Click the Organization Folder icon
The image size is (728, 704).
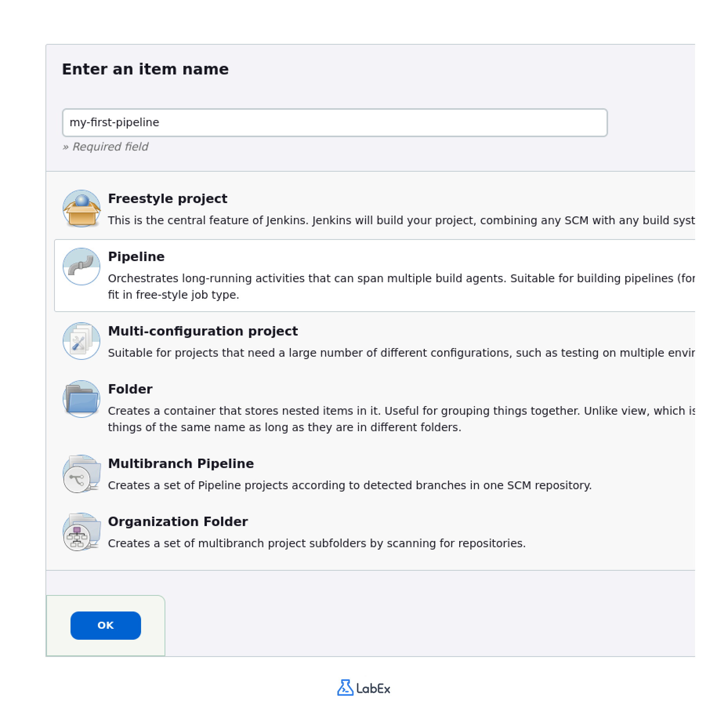(x=81, y=532)
